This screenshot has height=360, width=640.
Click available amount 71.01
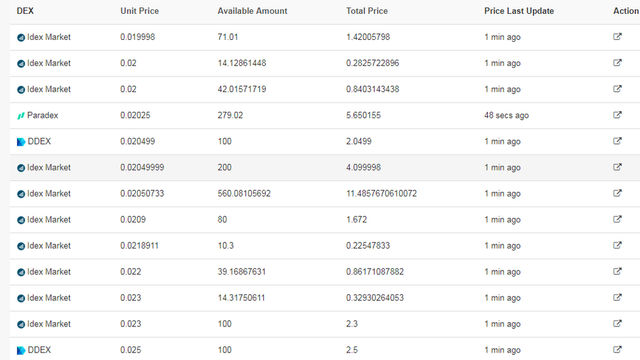[228, 37]
